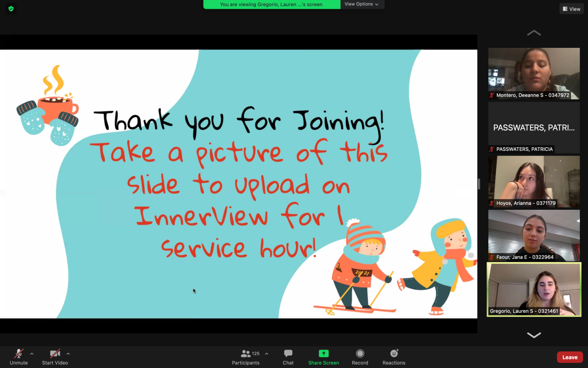The width and height of the screenshot is (588, 368).
Task: Click the 'You are viewing Gregorio, Lauren' banner
Action: click(271, 4)
